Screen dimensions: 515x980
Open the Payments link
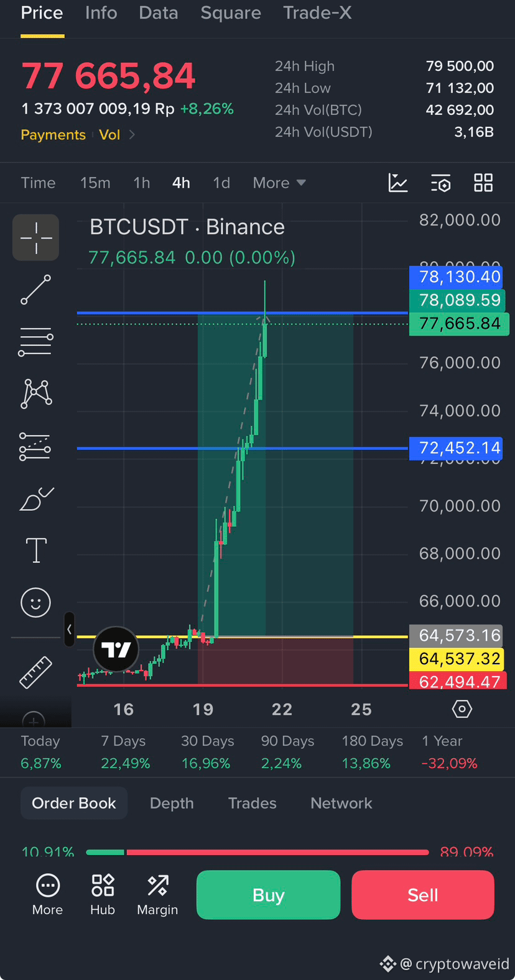(53, 135)
